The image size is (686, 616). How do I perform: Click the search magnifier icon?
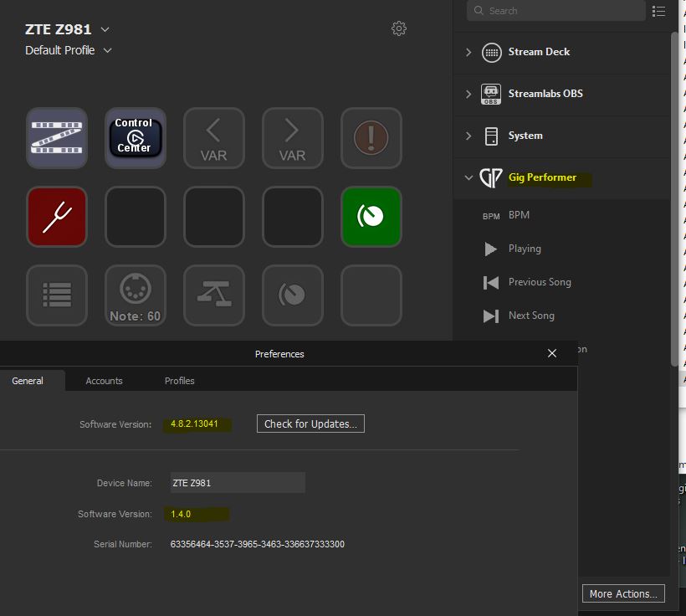tap(479, 11)
